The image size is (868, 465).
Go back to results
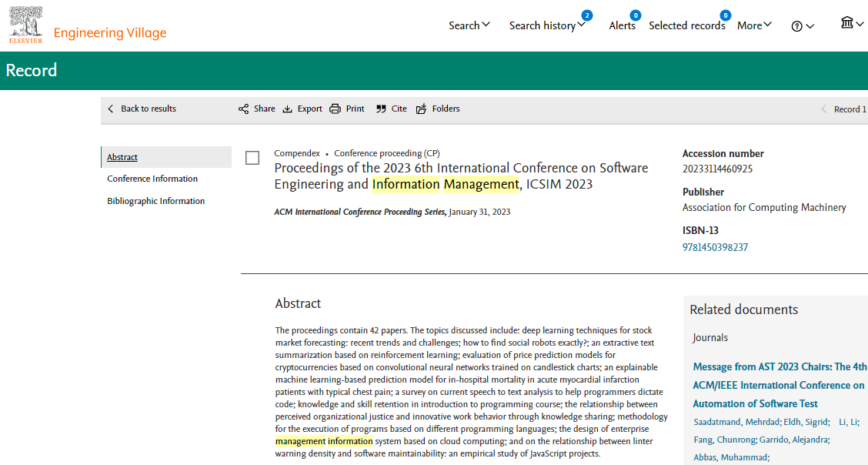142,109
